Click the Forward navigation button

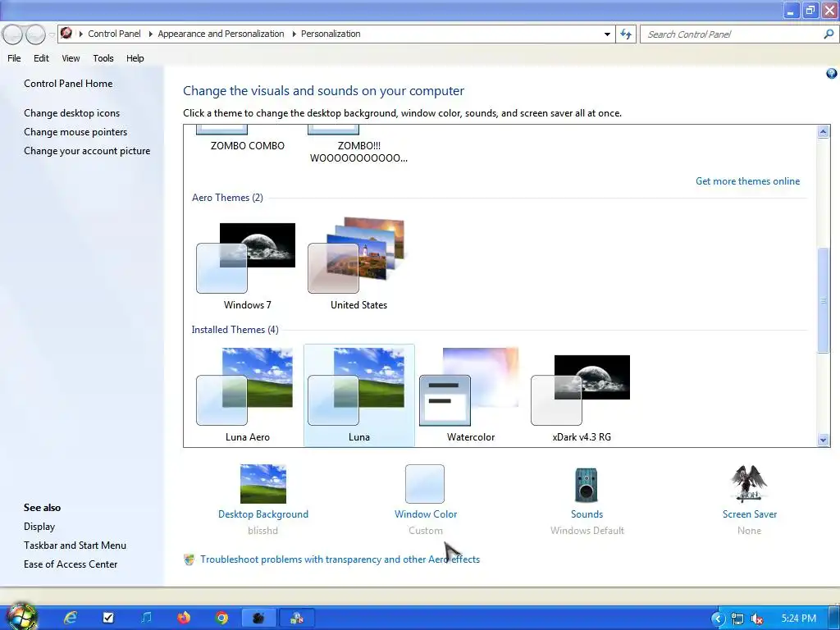pyautogui.click(x=35, y=34)
